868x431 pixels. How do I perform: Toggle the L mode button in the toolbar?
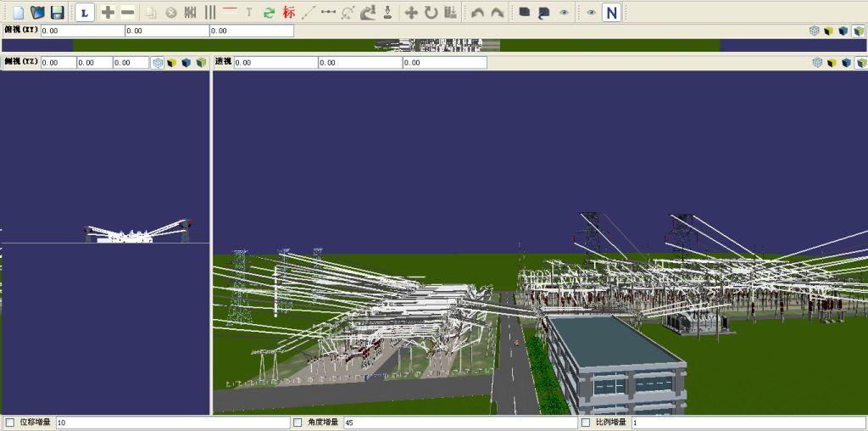pyautogui.click(x=84, y=13)
